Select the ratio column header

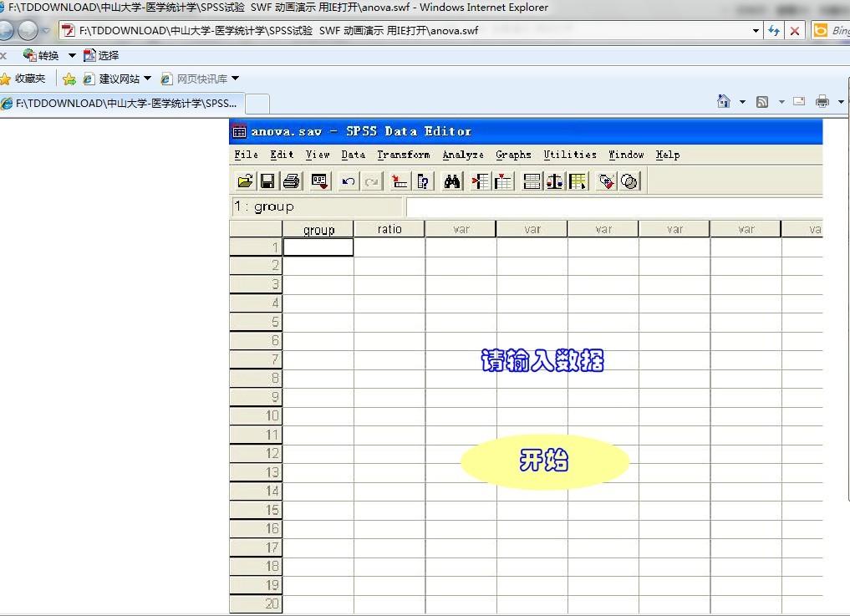pos(389,229)
